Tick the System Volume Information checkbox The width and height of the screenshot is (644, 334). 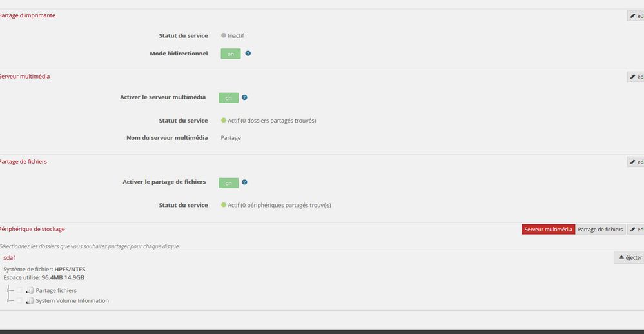coord(19,301)
